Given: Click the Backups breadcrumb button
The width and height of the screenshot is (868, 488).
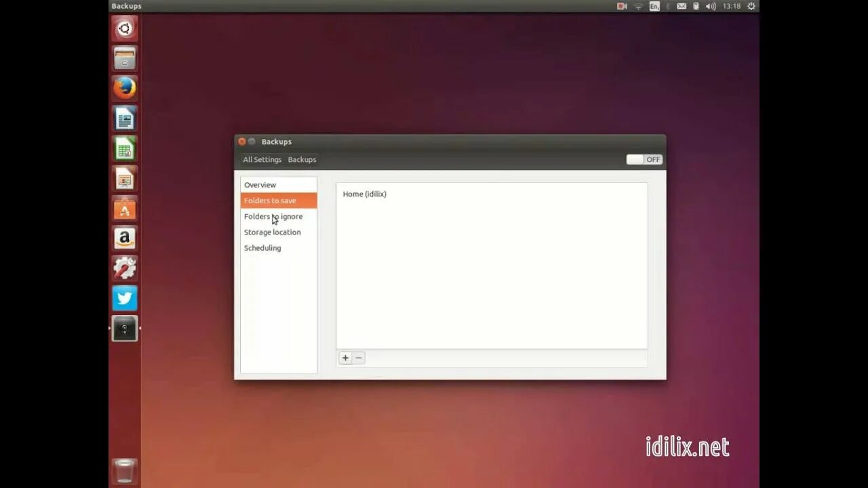Looking at the screenshot, I should (x=302, y=159).
